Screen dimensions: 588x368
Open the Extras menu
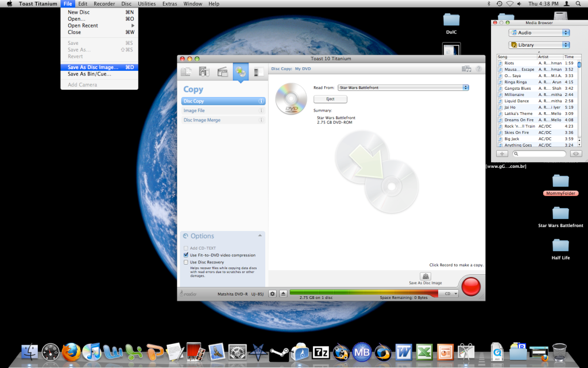pos(169,4)
